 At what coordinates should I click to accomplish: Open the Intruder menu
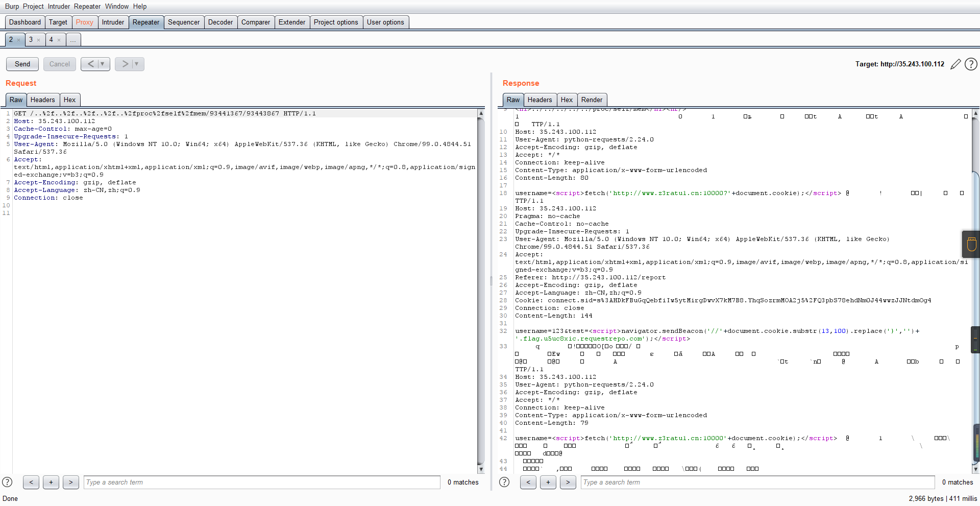click(59, 7)
